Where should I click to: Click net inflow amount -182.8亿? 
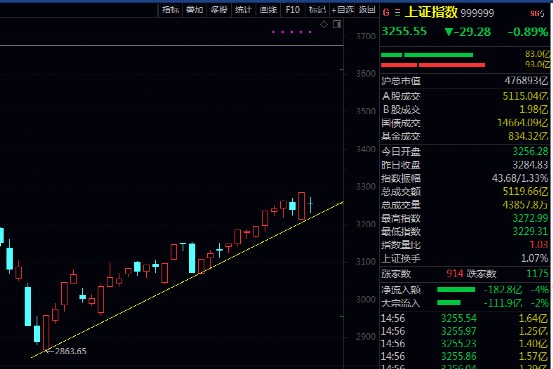point(503,290)
